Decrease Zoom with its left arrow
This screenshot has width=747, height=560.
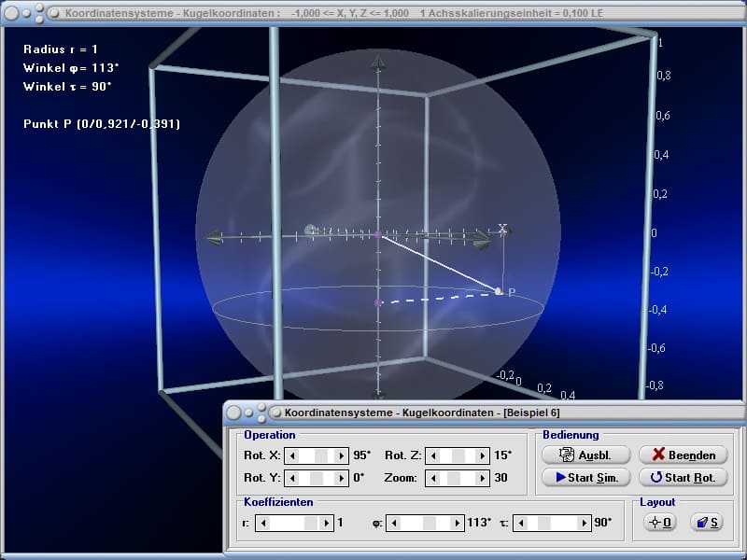click(x=433, y=478)
